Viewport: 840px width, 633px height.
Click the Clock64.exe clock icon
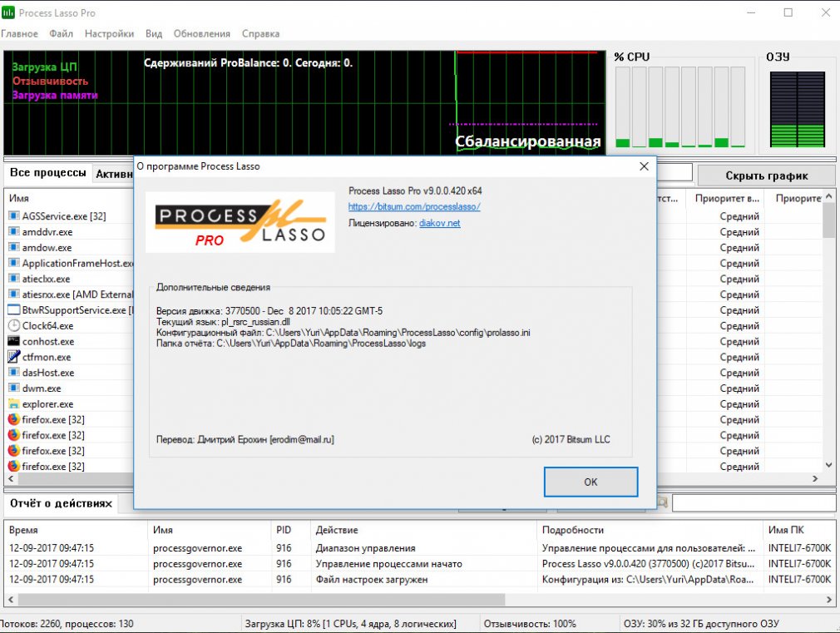coord(14,325)
